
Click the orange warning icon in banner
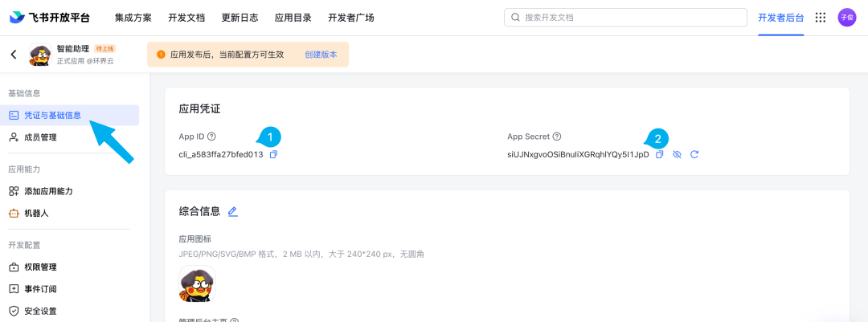[161, 55]
